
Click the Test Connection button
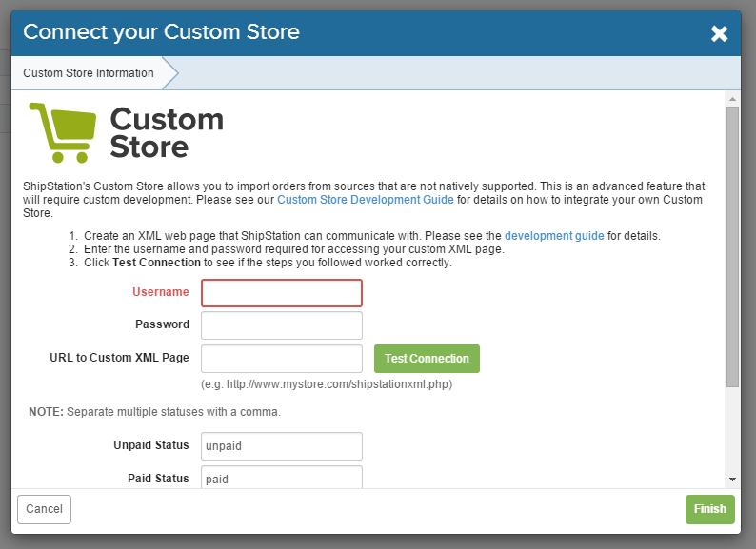(x=427, y=359)
